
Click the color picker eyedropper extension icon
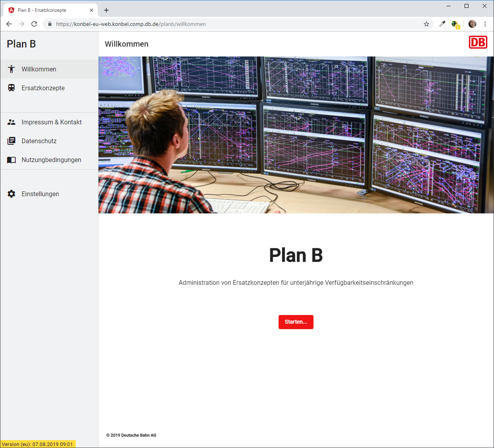pos(442,24)
